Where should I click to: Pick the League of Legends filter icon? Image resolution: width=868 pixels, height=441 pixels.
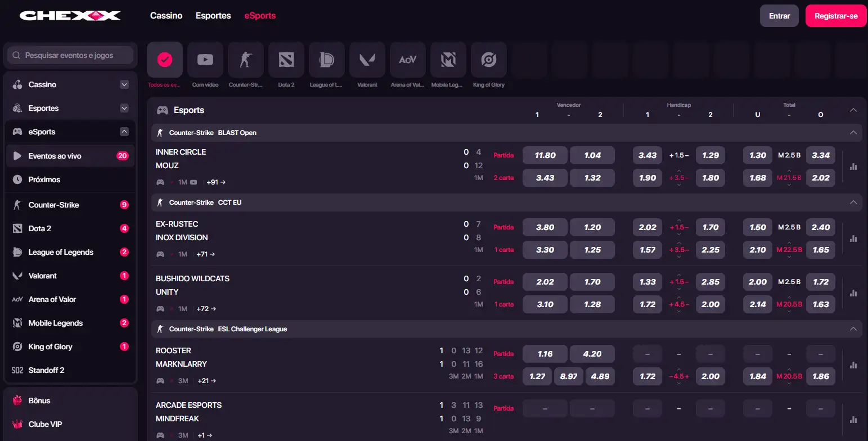[x=327, y=60]
